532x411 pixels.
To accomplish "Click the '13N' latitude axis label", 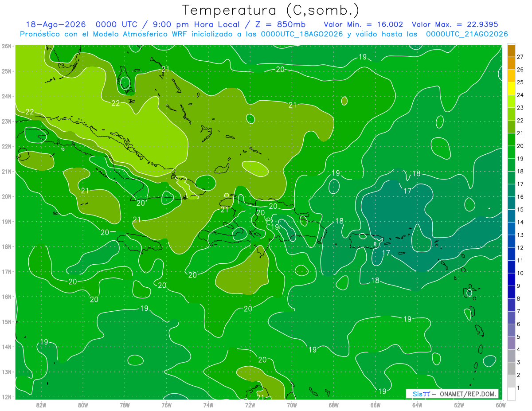I will click(7, 372).
